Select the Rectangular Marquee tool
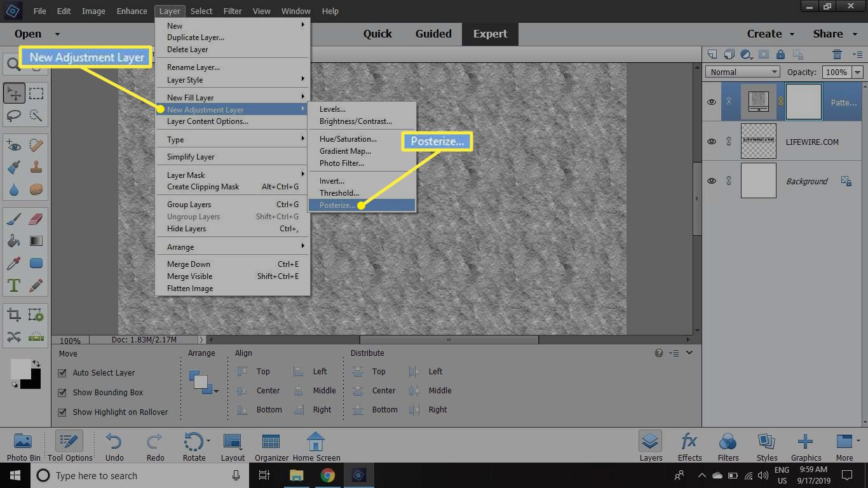Screen dimensions: 868x488 [x=36, y=93]
